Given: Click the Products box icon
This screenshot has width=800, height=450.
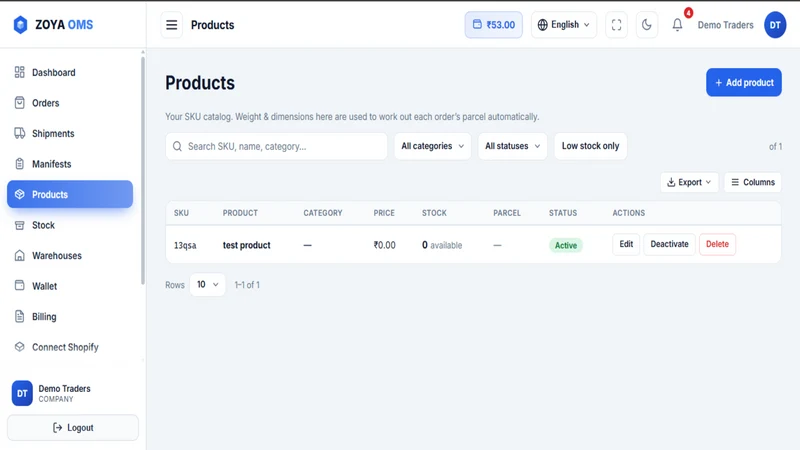Looking at the screenshot, I should click(x=19, y=194).
